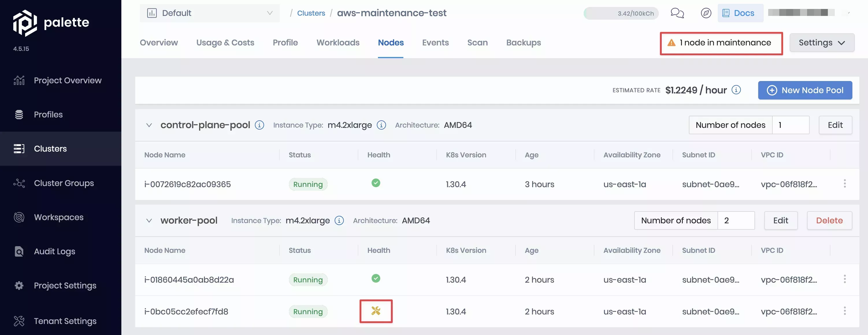Viewport: 868px width, 335px height.
Task: Click the 1 node in maintenance alert
Action: coord(720,43)
